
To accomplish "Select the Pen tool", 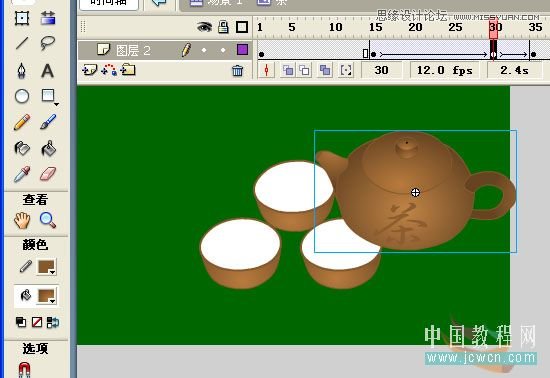I will (22, 70).
